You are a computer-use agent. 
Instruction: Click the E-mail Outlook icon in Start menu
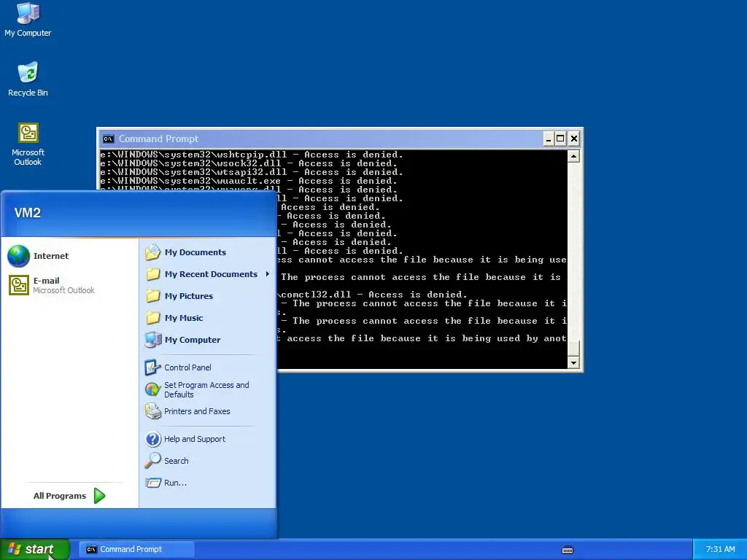click(19, 285)
